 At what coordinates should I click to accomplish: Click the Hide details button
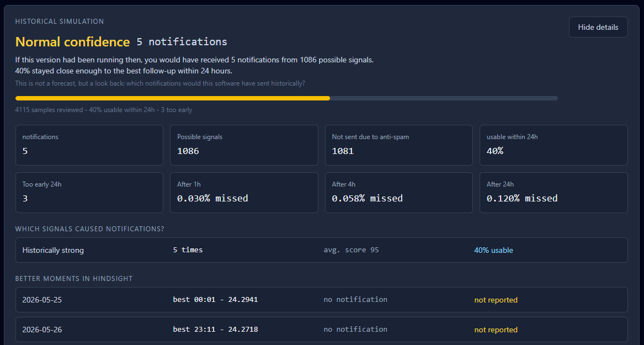point(598,27)
